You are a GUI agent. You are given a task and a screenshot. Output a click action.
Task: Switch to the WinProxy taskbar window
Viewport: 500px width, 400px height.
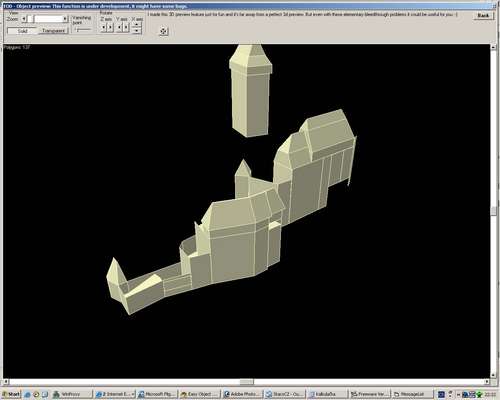[71, 394]
